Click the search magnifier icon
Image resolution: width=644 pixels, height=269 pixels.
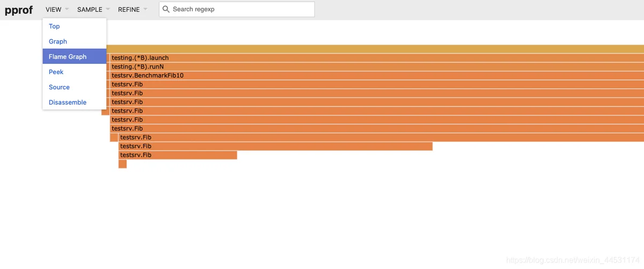(x=166, y=9)
